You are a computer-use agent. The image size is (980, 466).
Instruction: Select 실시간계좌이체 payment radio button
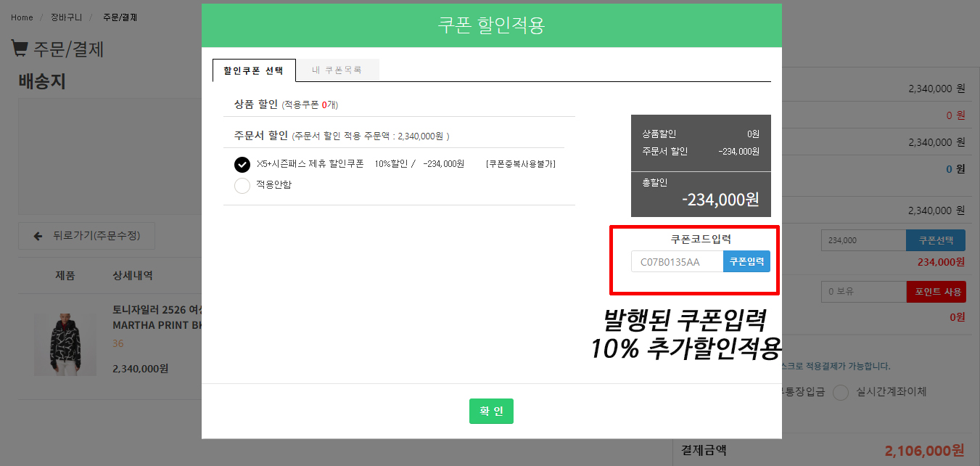(841, 393)
